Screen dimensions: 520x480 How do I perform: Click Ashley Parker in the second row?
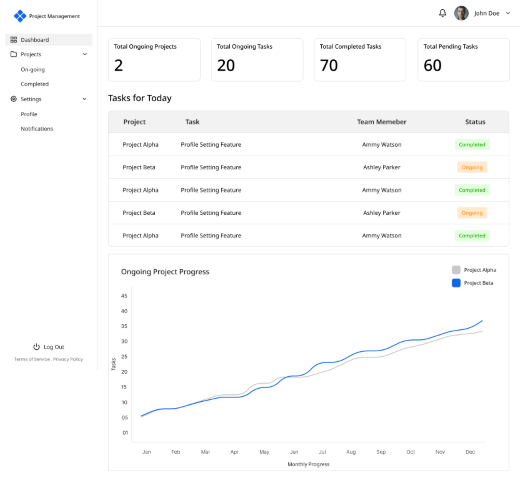click(382, 167)
